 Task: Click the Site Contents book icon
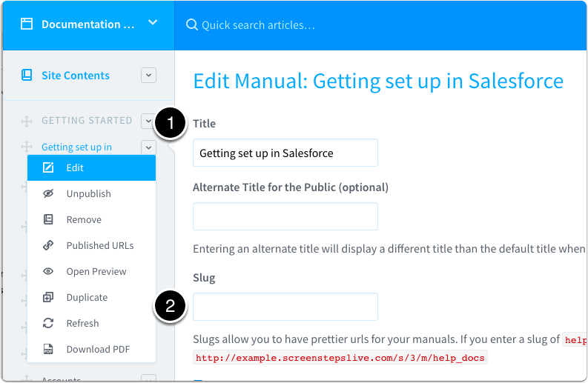27,75
